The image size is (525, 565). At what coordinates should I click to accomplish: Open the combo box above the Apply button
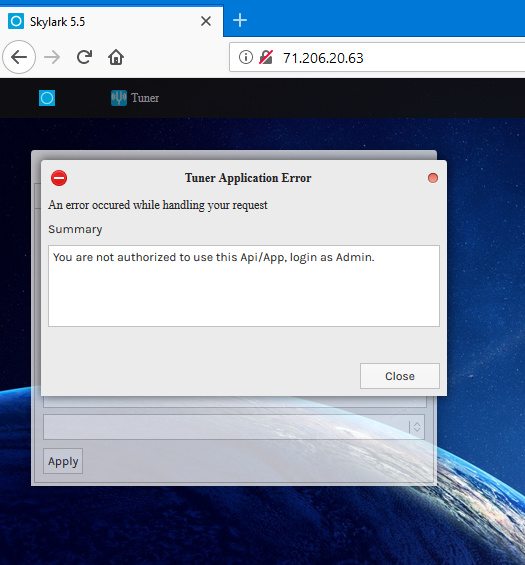(x=234, y=427)
